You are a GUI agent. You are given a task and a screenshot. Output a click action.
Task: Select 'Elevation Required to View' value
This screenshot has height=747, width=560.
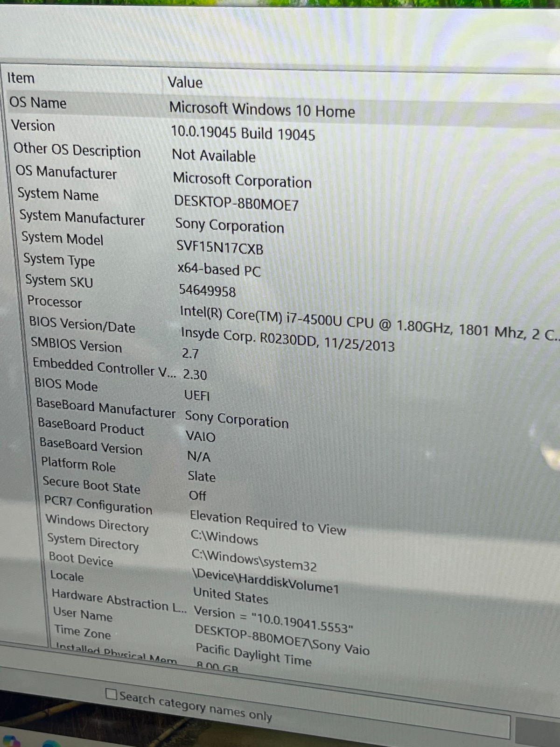tap(268, 523)
